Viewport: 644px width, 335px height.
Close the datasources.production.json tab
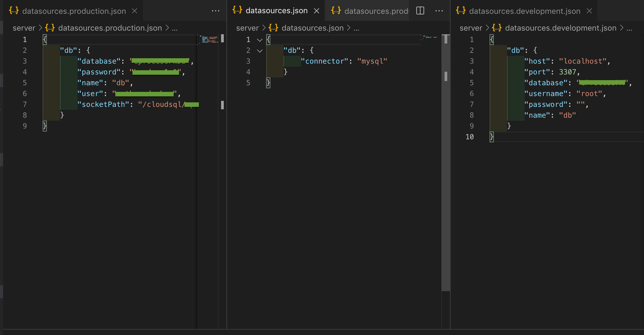pyautogui.click(x=135, y=11)
